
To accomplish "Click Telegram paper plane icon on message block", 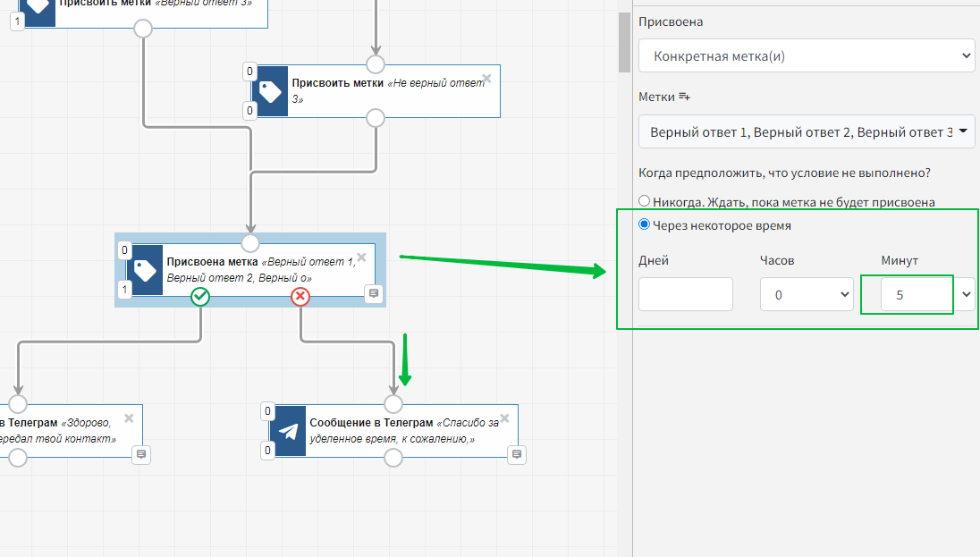I will (288, 431).
